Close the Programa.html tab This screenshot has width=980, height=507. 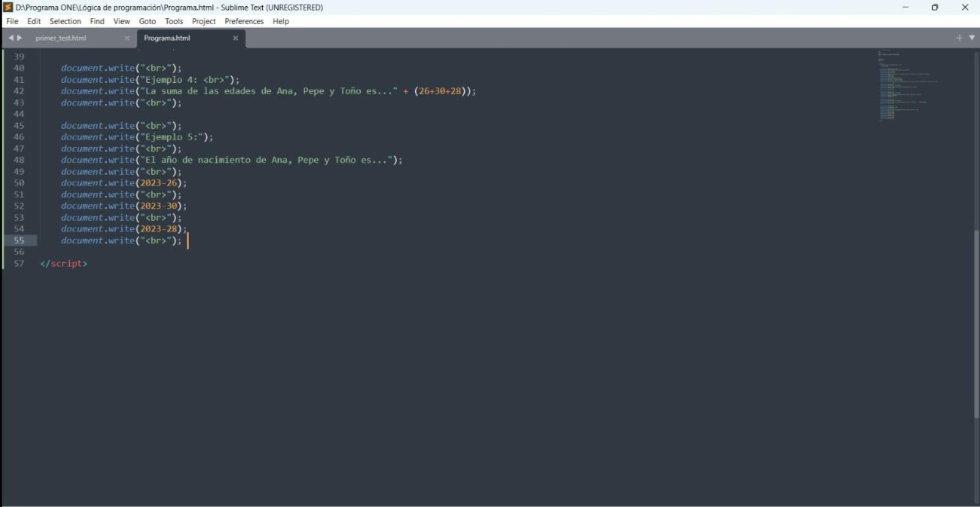(x=235, y=38)
